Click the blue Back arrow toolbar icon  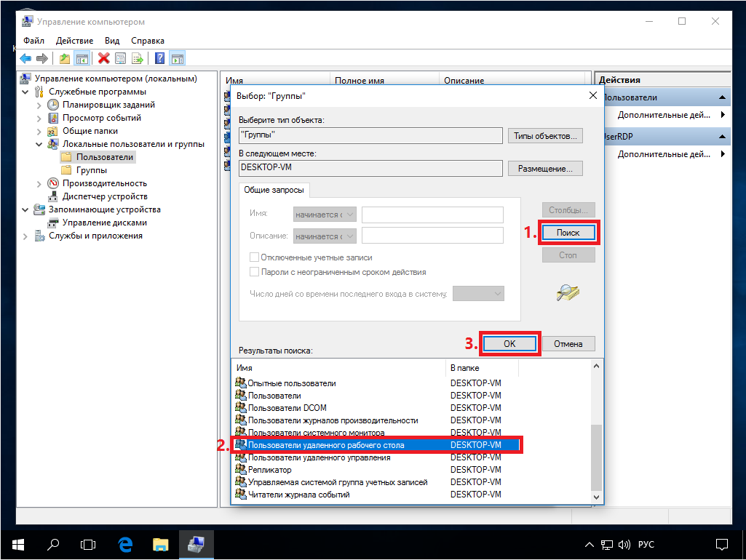tap(25, 59)
